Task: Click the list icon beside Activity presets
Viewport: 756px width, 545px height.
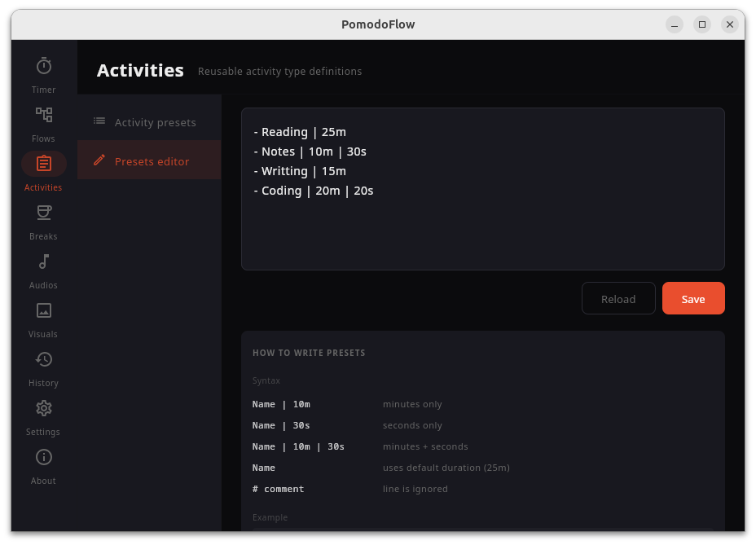Action: coord(99,122)
